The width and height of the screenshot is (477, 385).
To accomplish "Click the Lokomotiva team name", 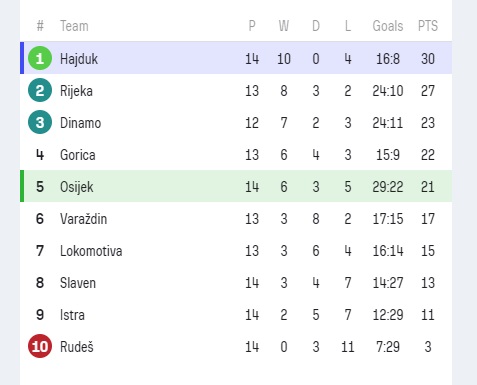I will 91,251.
